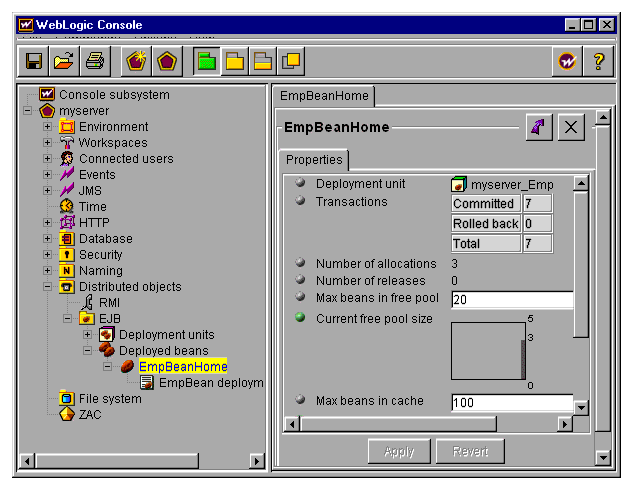
Task: Click the Print toolbar icon
Action: point(95,61)
